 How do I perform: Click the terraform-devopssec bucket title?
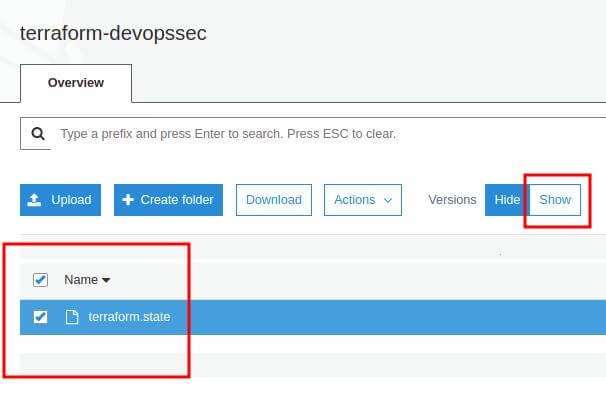click(113, 32)
